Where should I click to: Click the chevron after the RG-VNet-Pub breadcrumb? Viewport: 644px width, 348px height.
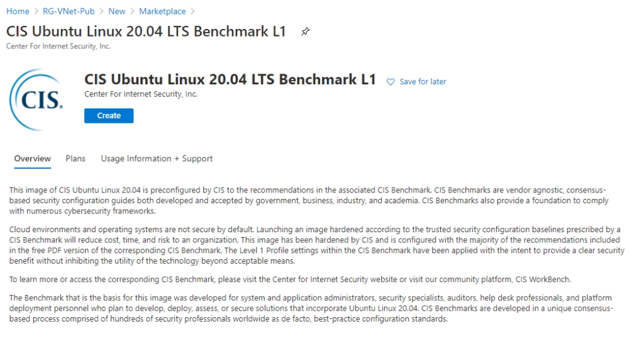point(101,11)
